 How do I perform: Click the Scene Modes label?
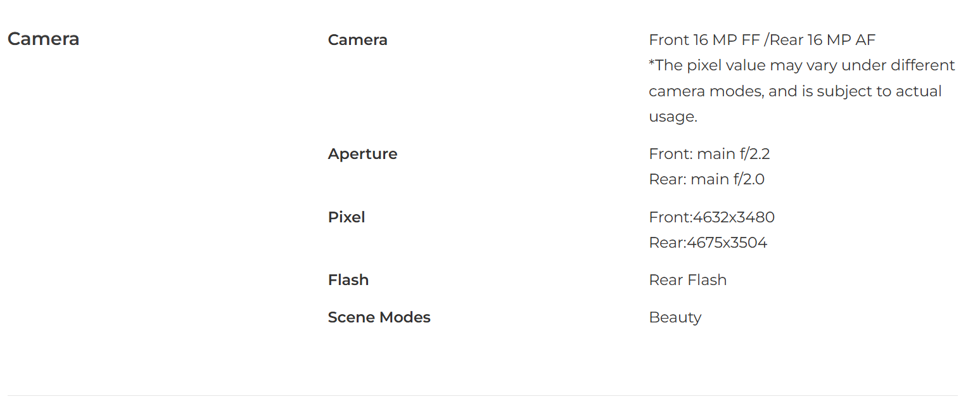379,317
